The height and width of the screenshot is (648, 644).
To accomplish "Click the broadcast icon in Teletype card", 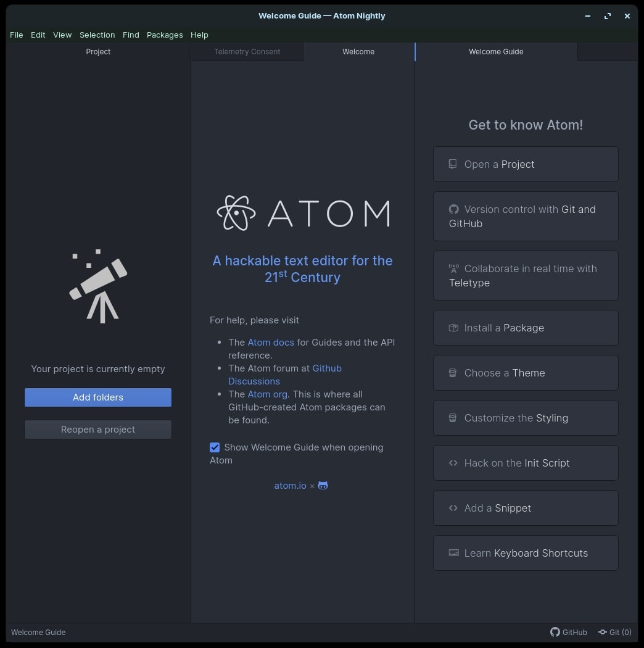I will click(x=453, y=268).
